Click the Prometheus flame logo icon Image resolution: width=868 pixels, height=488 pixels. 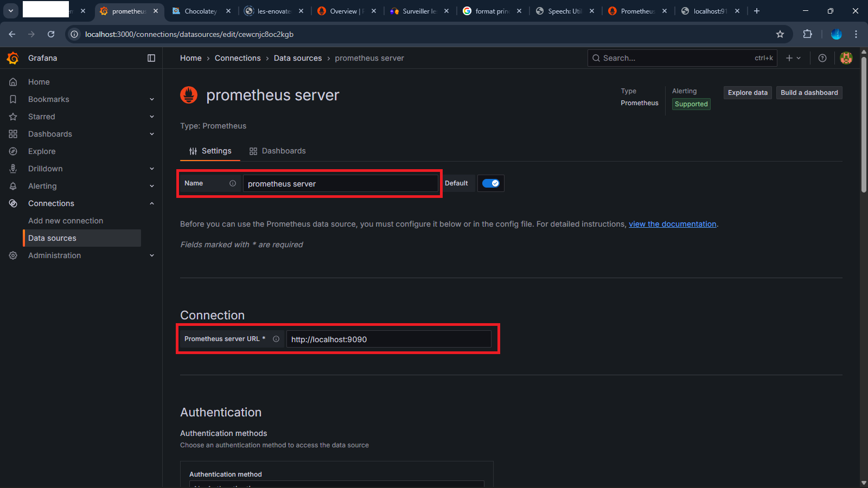tap(189, 95)
